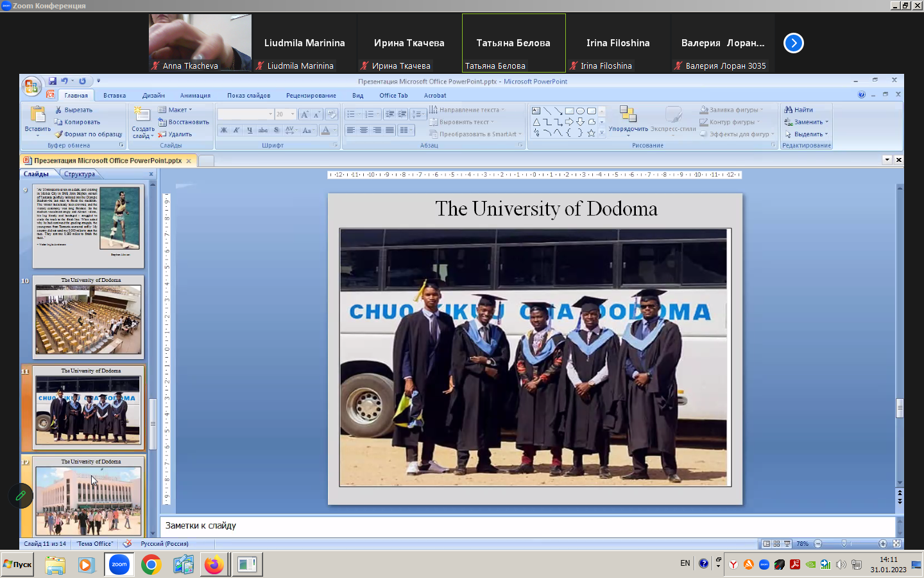The height and width of the screenshot is (578, 924).
Task: Select slide 12 thumbnail university building
Action: point(89,497)
